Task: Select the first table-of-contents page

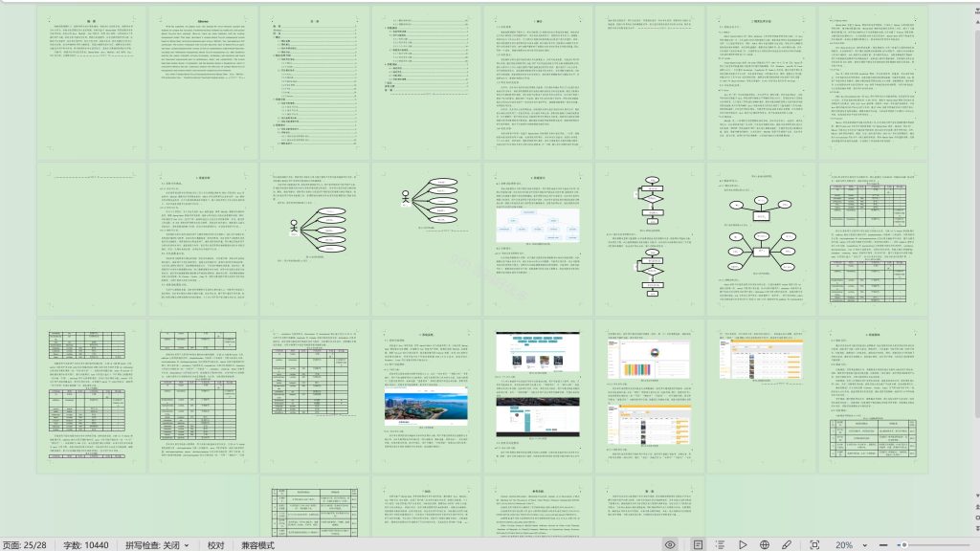Action: [x=314, y=83]
